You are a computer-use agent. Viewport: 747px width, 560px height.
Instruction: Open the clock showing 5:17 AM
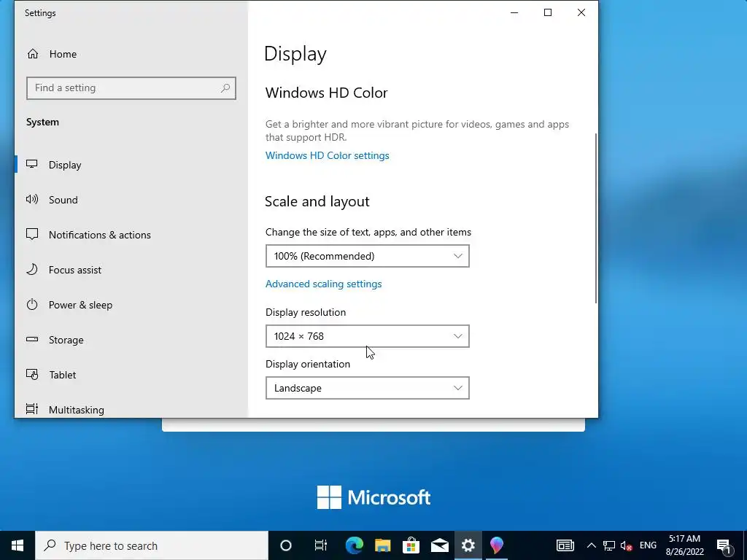click(684, 545)
